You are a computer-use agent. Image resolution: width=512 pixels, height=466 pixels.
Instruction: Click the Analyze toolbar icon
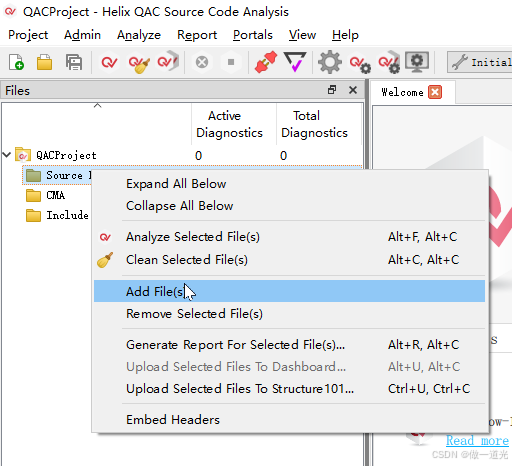[109, 62]
